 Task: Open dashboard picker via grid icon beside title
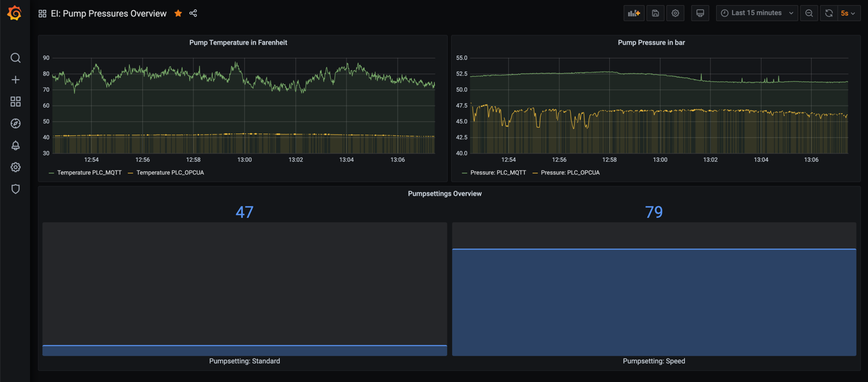click(42, 13)
